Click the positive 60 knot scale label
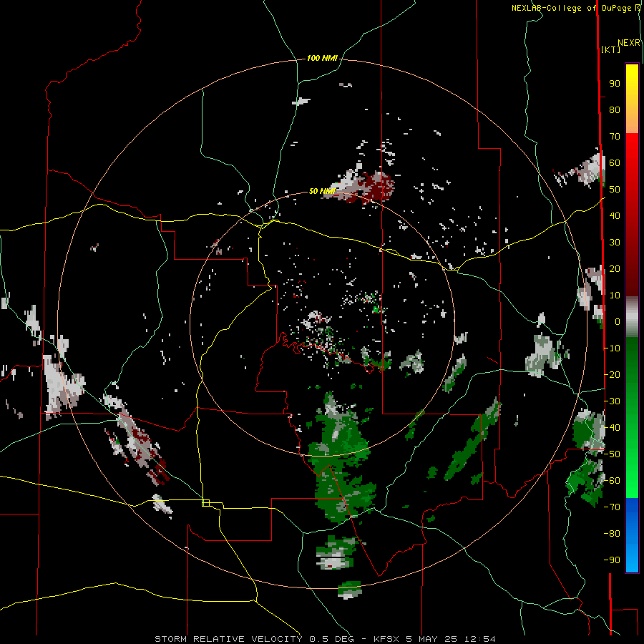Image resolution: width=644 pixels, height=644 pixels. [x=615, y=163]
